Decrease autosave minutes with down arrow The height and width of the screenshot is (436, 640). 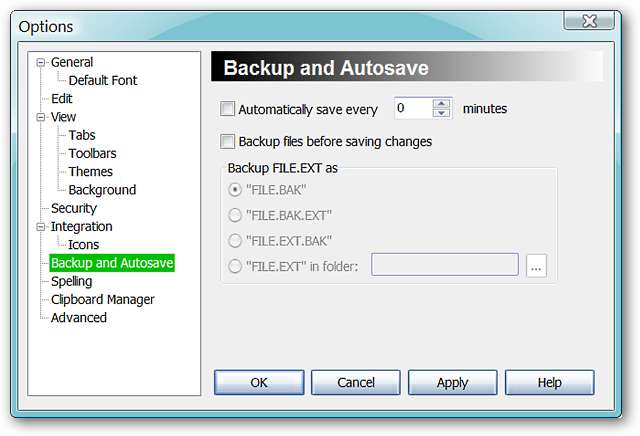[441, 113]
